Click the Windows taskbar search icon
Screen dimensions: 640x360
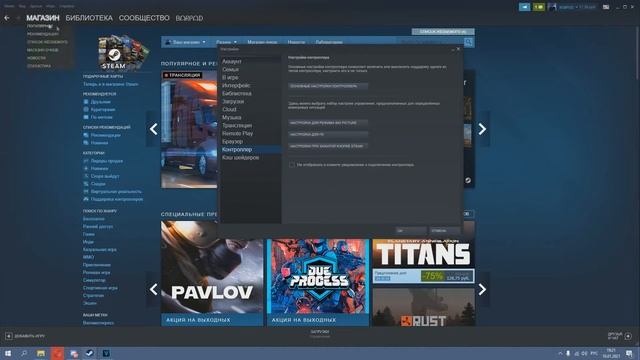click(24, 353)
